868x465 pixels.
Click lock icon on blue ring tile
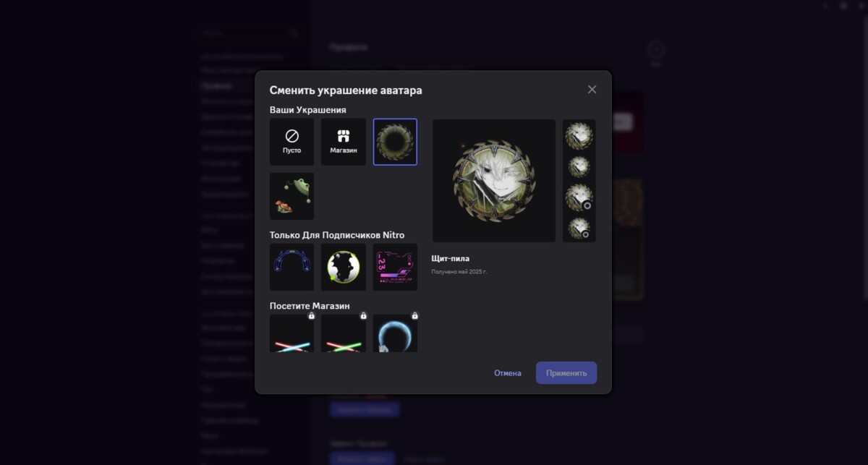pyautogui.click(x=414, y=316)
